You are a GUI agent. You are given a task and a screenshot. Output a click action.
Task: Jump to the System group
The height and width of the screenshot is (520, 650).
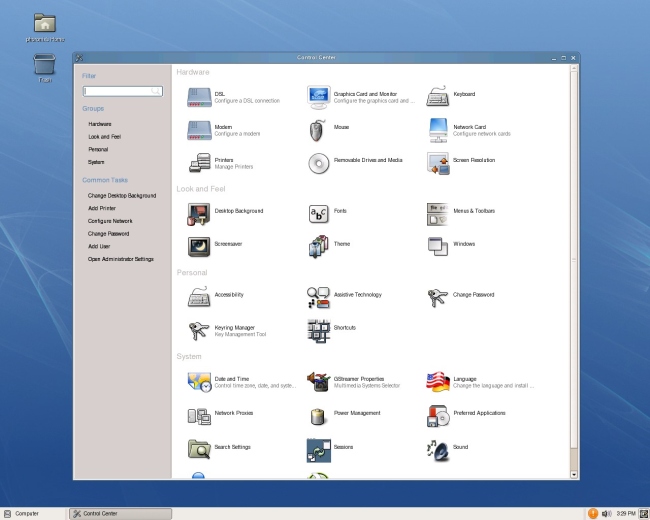point(96,162)
